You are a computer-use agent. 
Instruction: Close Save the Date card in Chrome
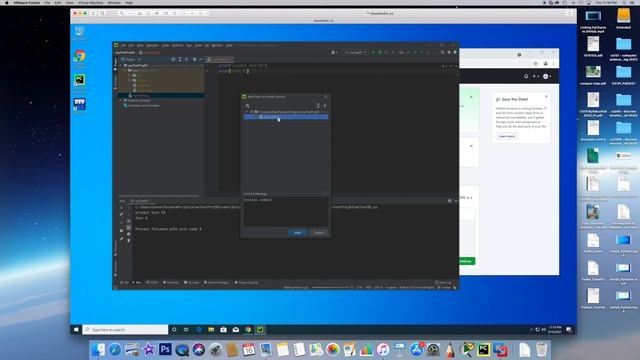pos(546,97)
